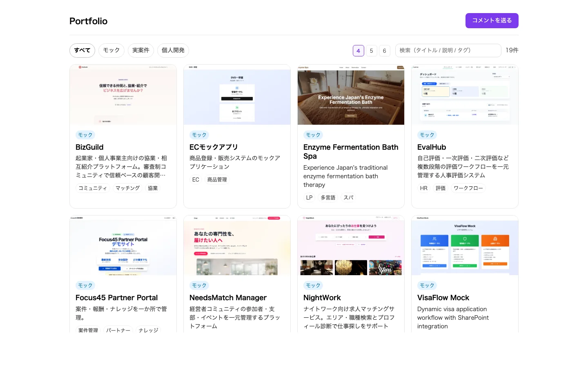
Task: Go to page 5 of results
Action: tap(371, 51)
